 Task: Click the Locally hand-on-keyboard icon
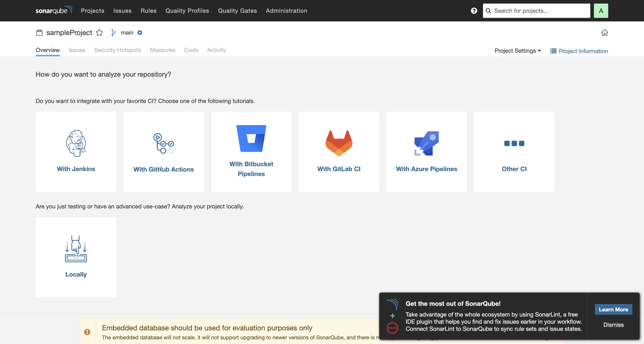76,249
